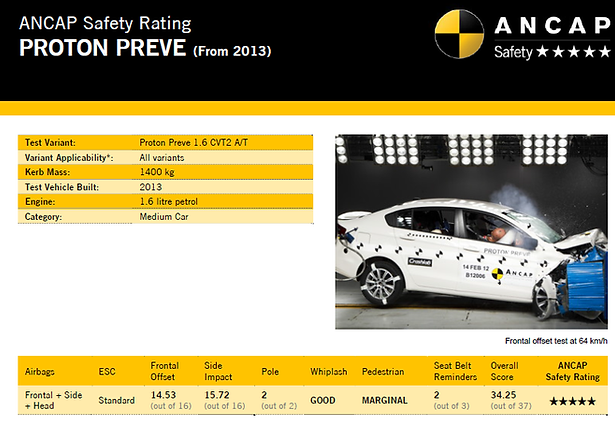Image resolution: width=615 pixels, height=426 pixels.
Task: Click the '15.72' side impact score
Action: (x=217, y=395)
